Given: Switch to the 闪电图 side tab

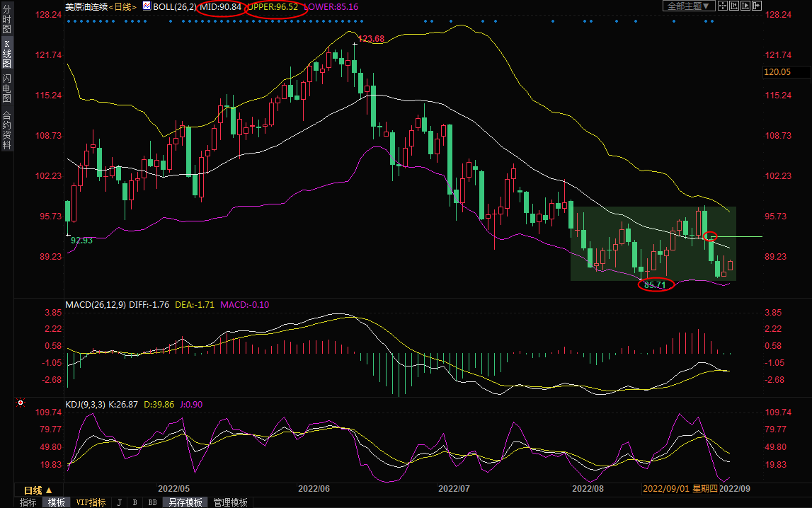Looking at the screenshot, I should tap(6, 88).
